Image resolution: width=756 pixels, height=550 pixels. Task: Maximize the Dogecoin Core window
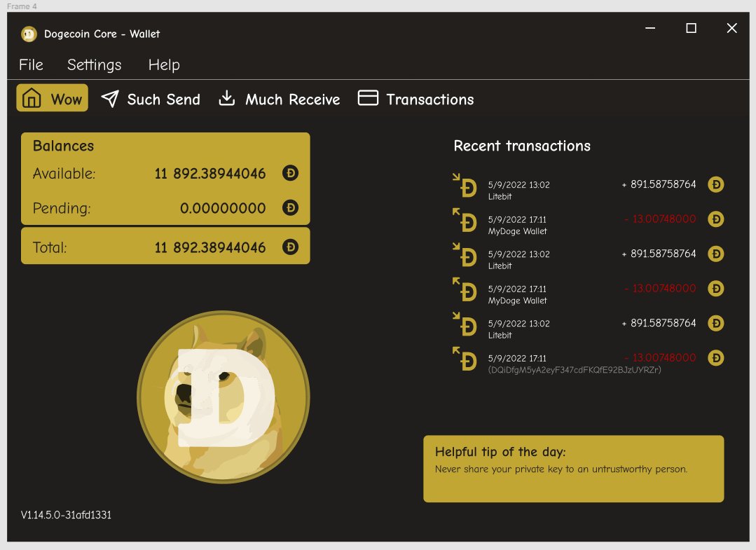click(691, 28)
